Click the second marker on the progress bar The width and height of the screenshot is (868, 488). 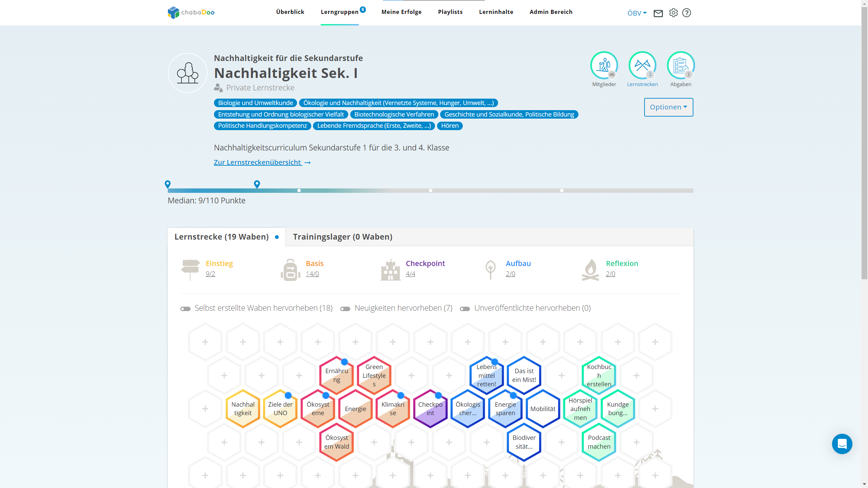point(256,185)
